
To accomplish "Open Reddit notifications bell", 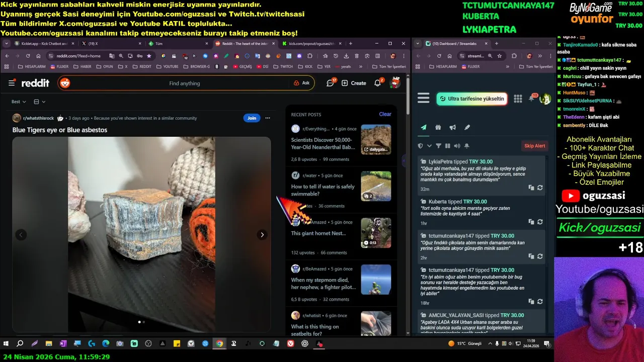I will (377, 83).
